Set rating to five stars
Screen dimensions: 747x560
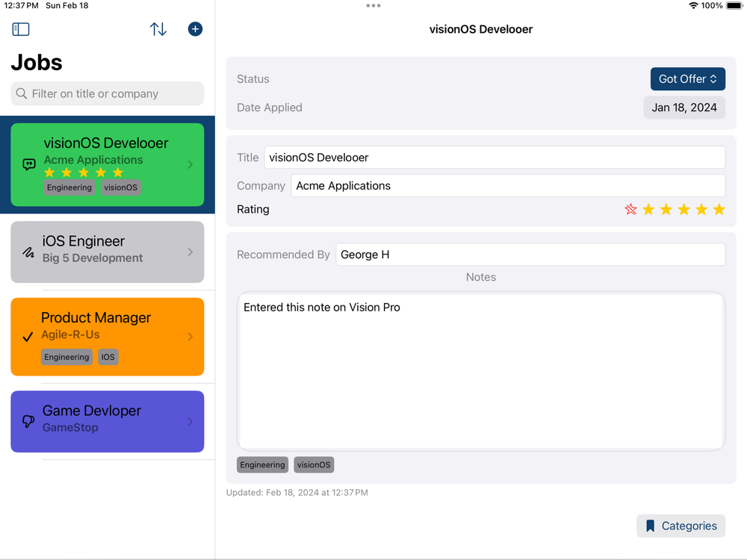(x=719, y=209)
